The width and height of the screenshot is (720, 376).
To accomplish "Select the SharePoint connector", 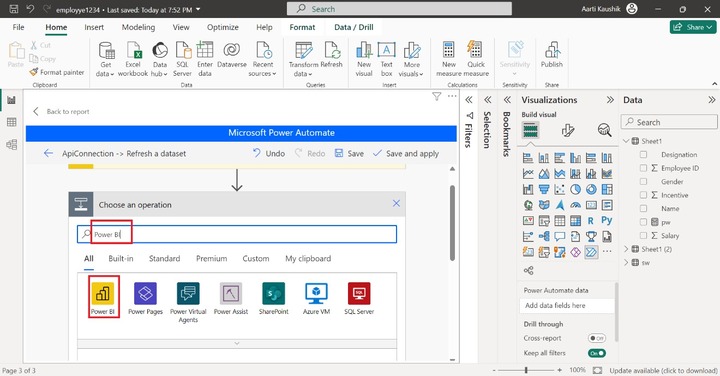I will point(274,298).
